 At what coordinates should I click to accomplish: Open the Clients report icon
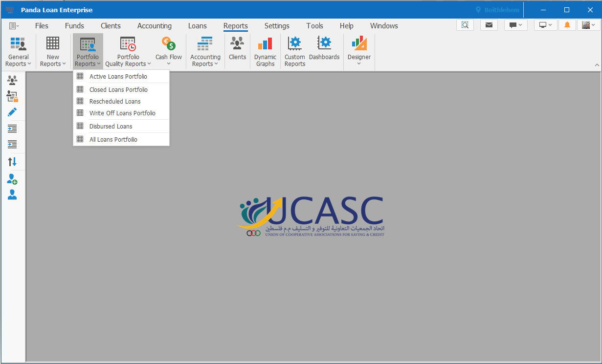click(237, 49)
